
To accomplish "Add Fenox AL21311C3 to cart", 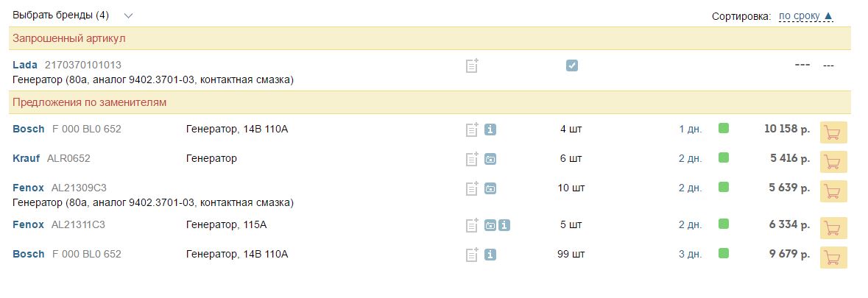I will 833,228.
